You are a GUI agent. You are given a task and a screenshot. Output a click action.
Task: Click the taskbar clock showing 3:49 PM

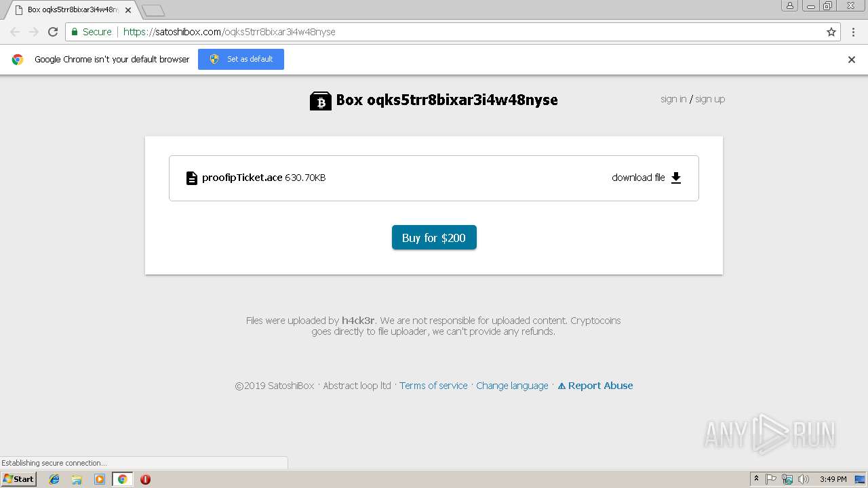[x=833, y=479]
